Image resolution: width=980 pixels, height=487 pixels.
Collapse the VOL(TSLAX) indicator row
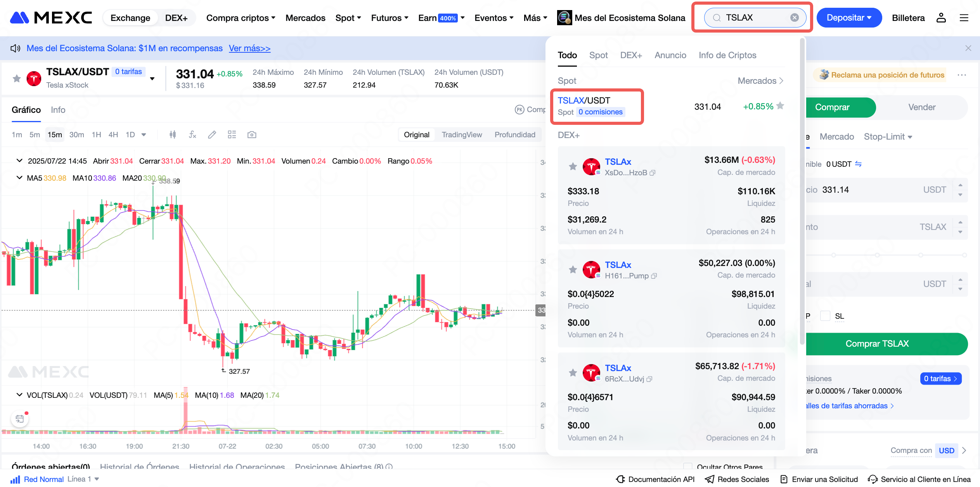pyautogui.click(x=19, y=395)
